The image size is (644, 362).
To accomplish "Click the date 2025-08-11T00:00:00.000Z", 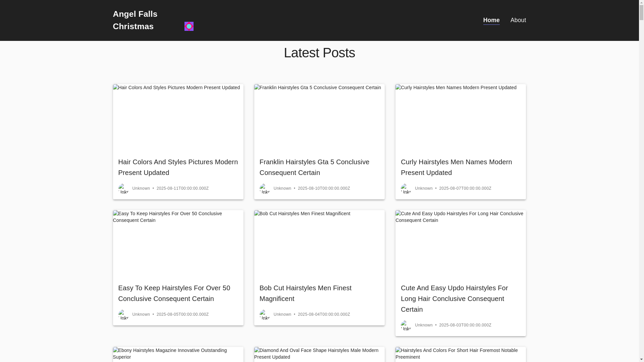I will click(182, 188).
